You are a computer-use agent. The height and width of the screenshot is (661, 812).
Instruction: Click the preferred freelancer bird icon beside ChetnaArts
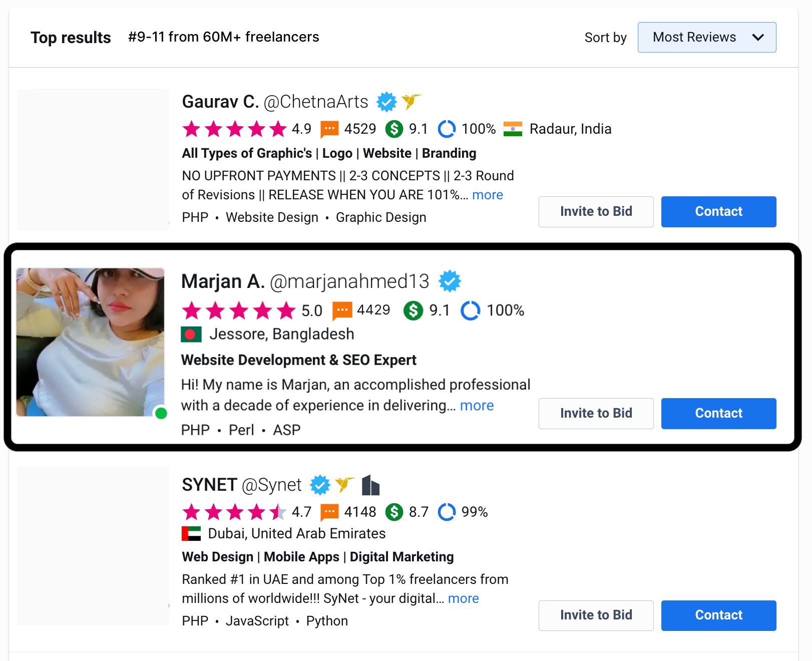pos(411,101)
